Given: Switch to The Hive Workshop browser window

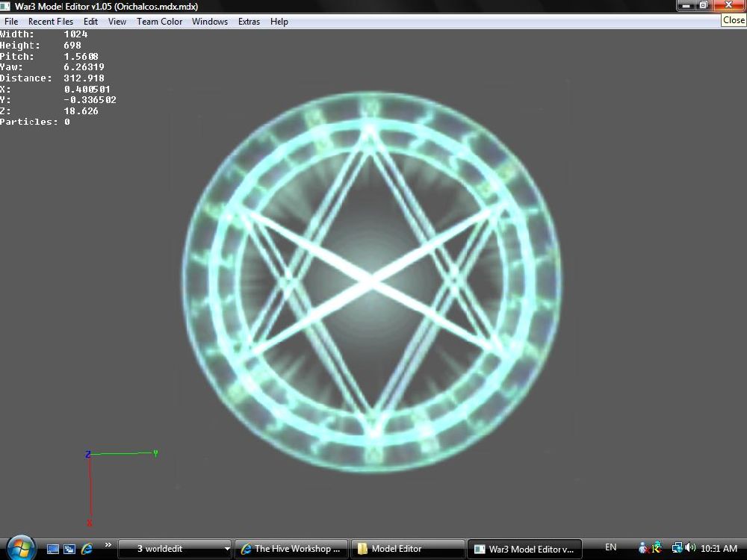Looking at the screenshot, I should [291, 549].
